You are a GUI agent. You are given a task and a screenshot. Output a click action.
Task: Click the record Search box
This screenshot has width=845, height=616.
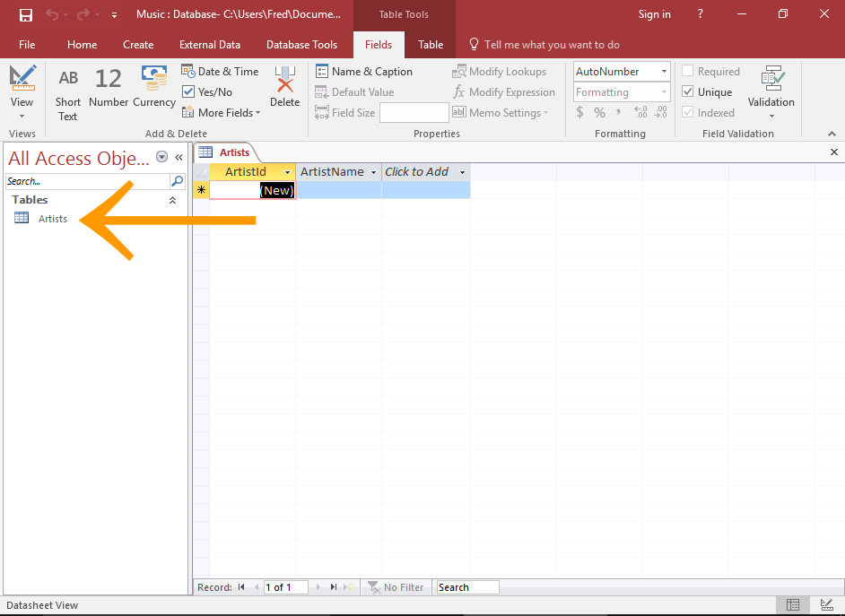click(x=466, y=586)
